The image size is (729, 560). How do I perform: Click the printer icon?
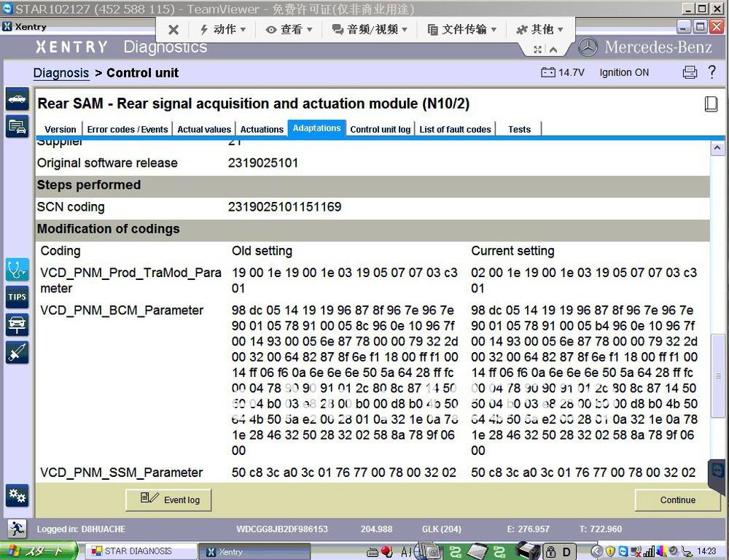690,72
